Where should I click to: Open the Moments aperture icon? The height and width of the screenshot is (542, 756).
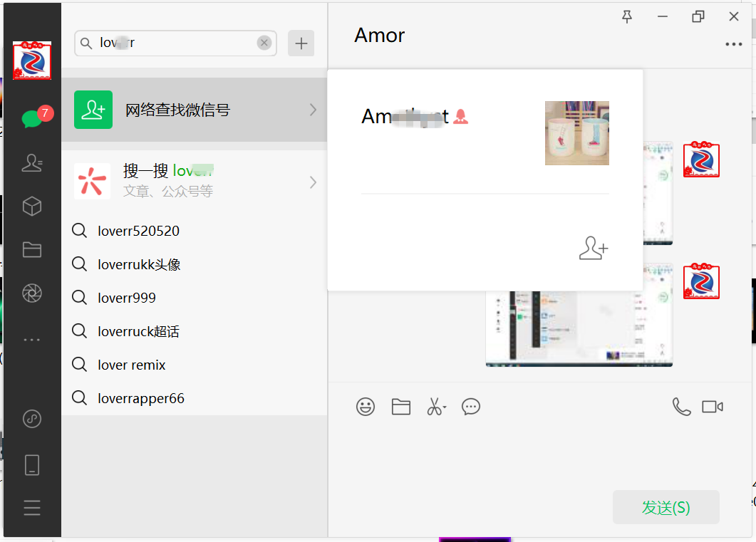click(x=32, y=293)
